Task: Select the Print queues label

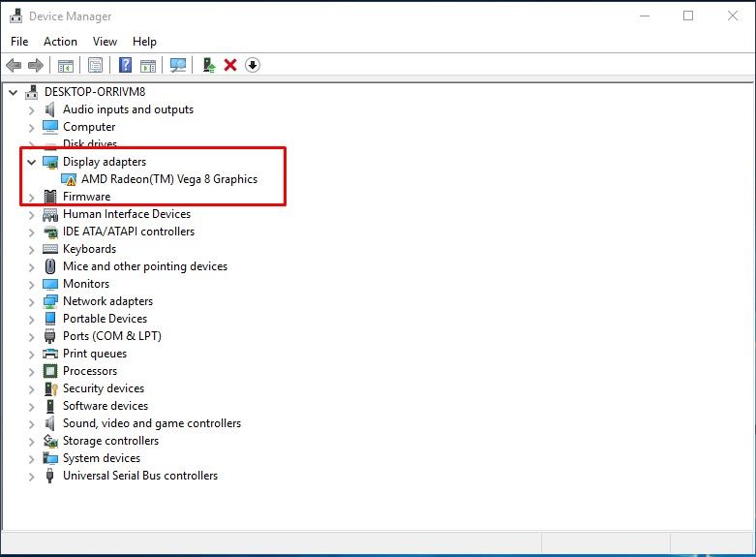Action: tap(95, 354)
